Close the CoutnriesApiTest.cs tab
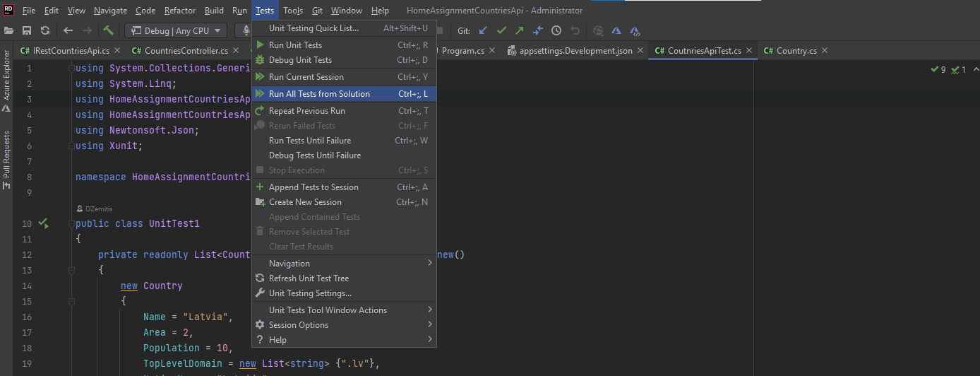 point(749,51)
